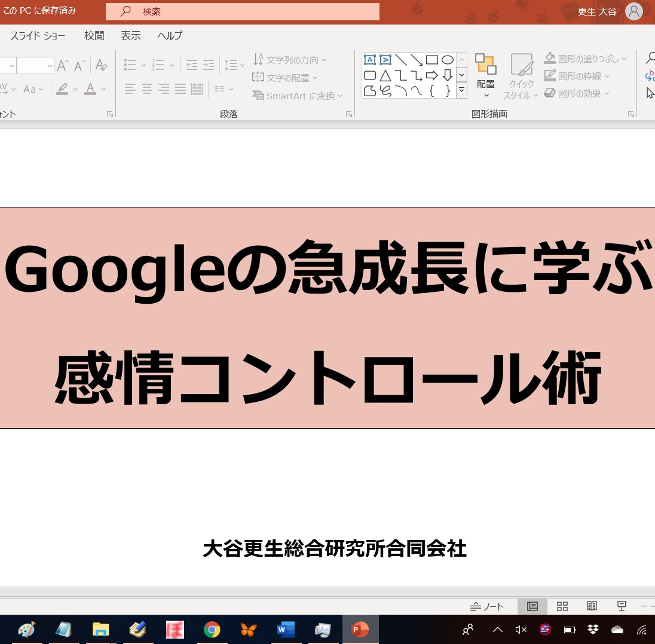Open the numbering dropdown arrow

172,65
